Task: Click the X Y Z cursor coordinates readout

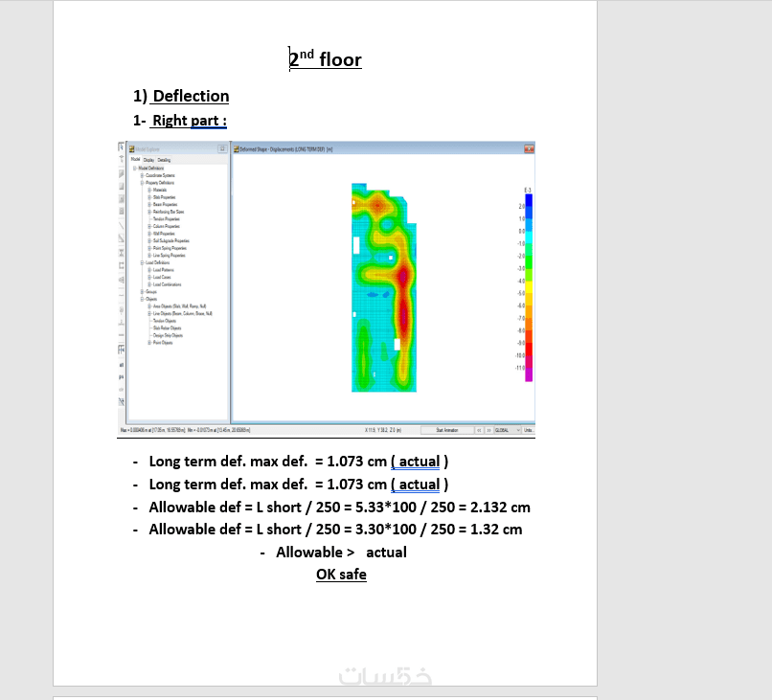Action: tap(383, 430)
